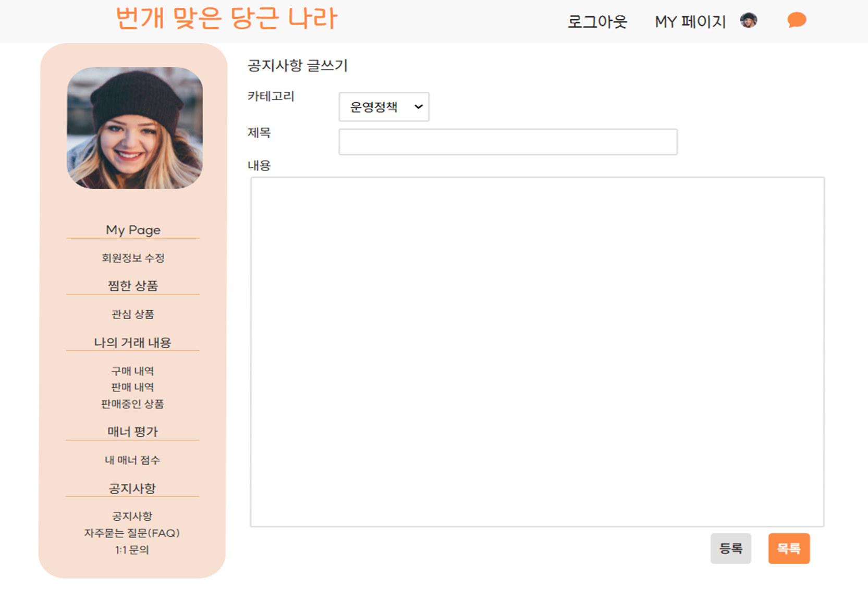Open 관심 상품 in sidebar
Viewport: 868px width, 612px height.
click(133, 314)
